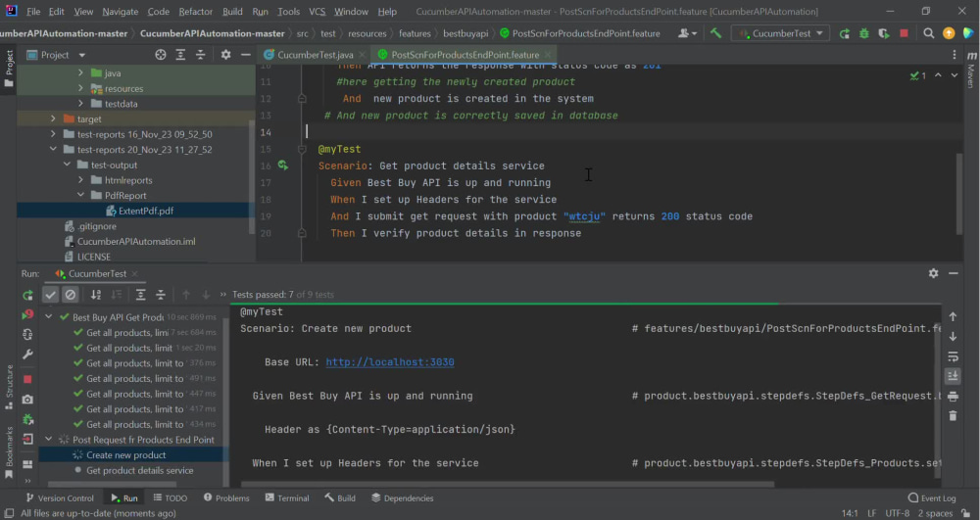Open the CucumberTest run configuration dropdown
The image size is (980, 520).
781,33
